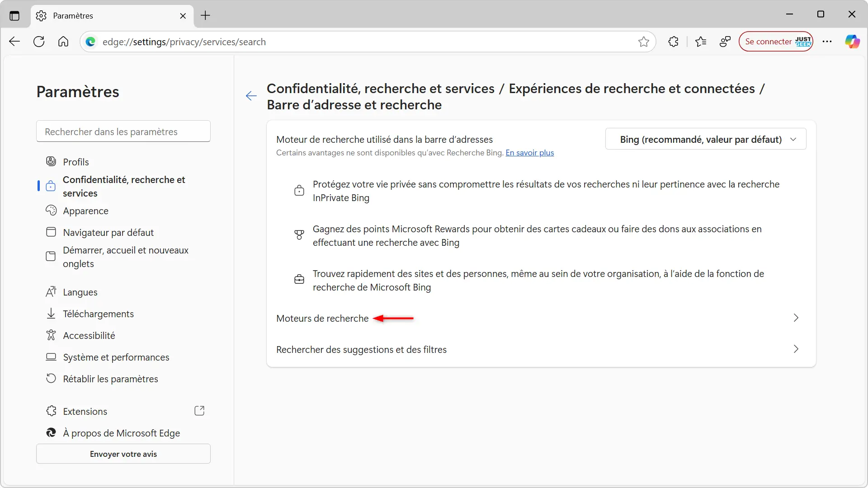
Task: Open the Home page button
Action: click(63, 42)
